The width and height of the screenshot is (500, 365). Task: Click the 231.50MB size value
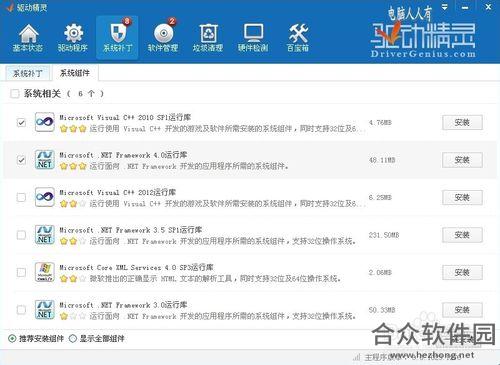(384, 235)
